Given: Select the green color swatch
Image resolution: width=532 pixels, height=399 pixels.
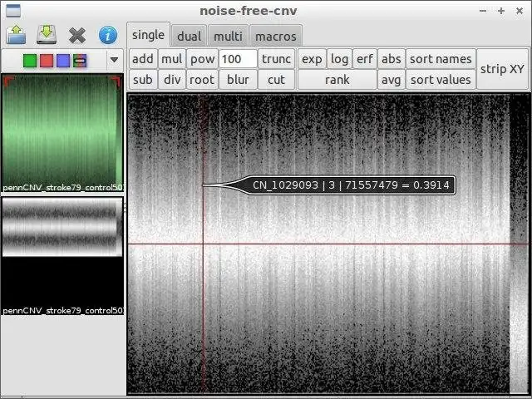Looking at the screenshot, I should tap(30, 61).
